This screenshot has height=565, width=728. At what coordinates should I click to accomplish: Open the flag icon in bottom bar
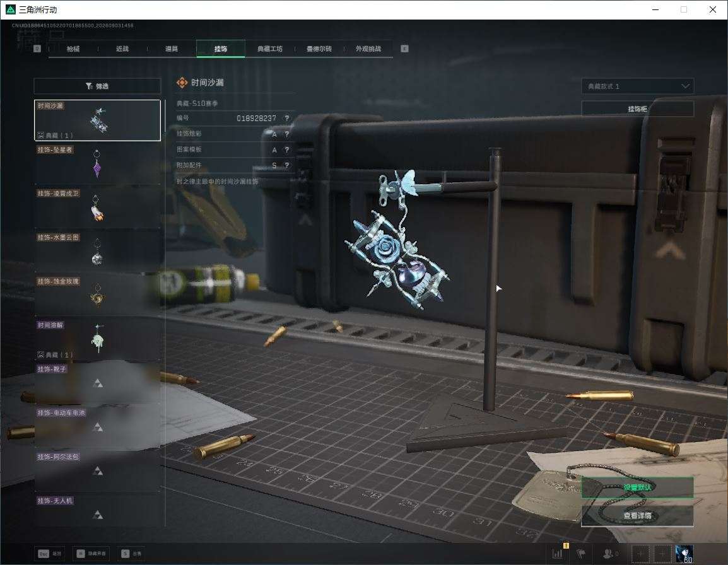click(x=581, y=554)
